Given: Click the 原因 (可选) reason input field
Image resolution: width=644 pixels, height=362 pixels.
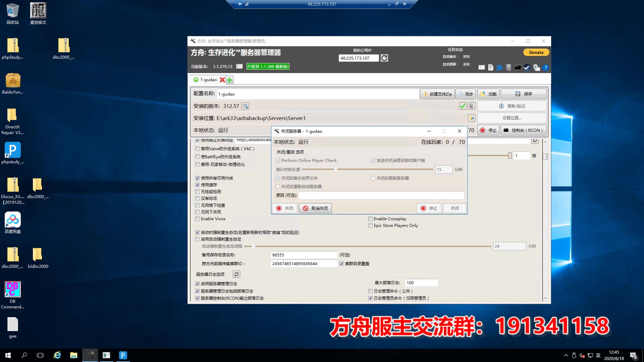Looking at the screenshot, I should coord(381,195).
